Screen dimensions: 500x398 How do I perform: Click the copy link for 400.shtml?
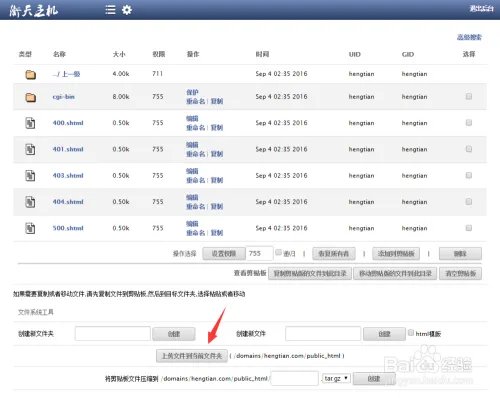(217, 127)
